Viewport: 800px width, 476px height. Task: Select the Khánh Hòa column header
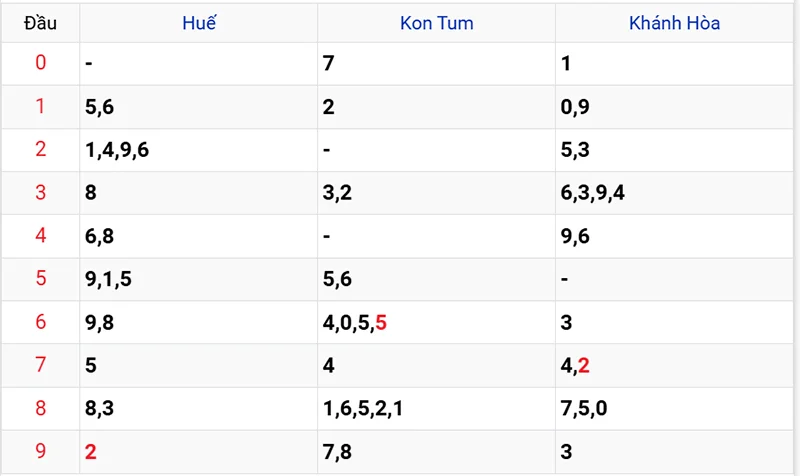(674, 24)
